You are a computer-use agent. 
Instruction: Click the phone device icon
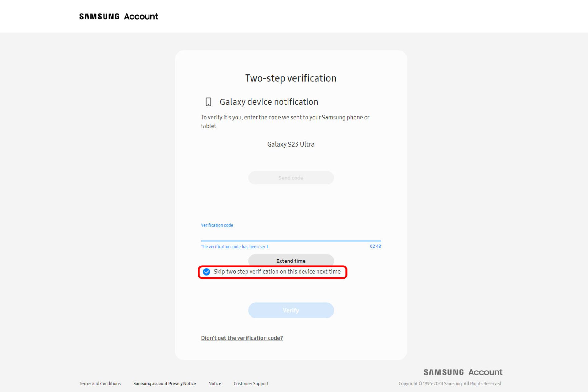(209, 102)
